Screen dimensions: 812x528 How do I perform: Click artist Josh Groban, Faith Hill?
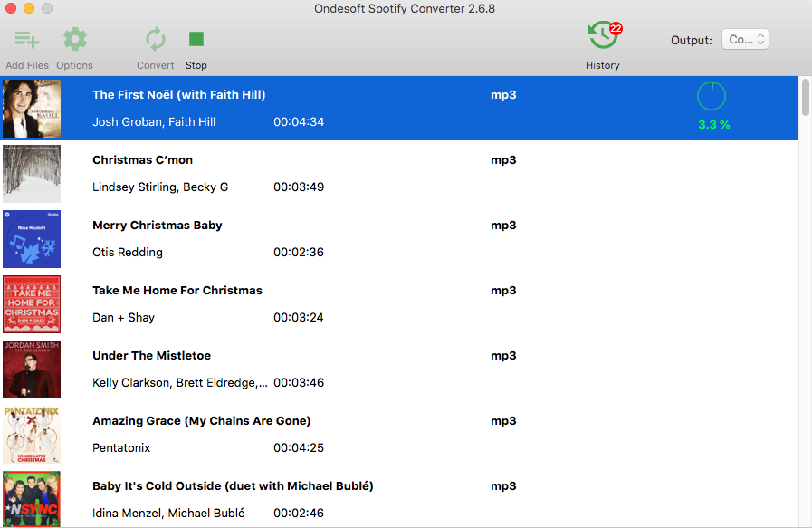coord(154,121)
